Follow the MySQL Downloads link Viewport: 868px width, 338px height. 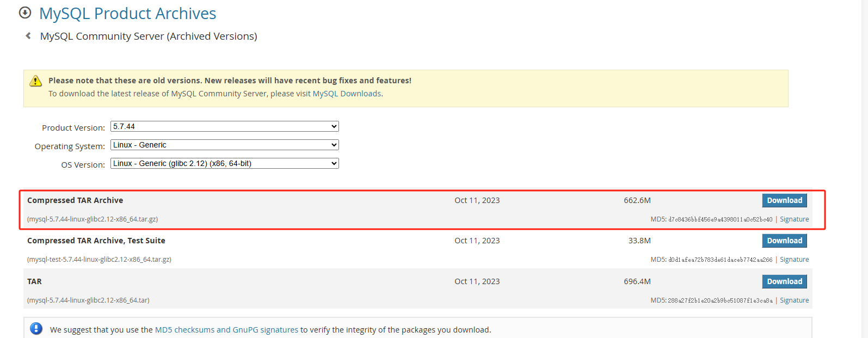pyautogui.click(x=347, y=94)
